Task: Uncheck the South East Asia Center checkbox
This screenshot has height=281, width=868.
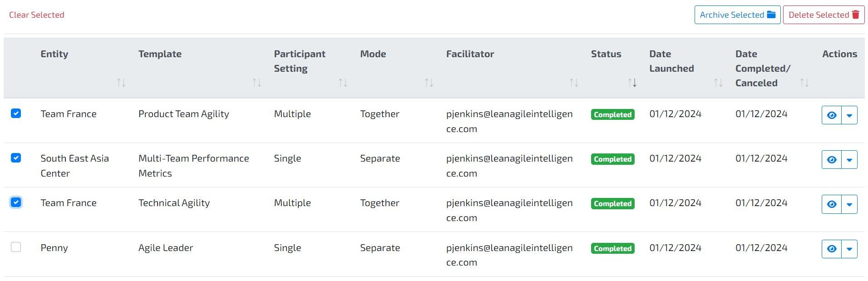Action: 16,158
